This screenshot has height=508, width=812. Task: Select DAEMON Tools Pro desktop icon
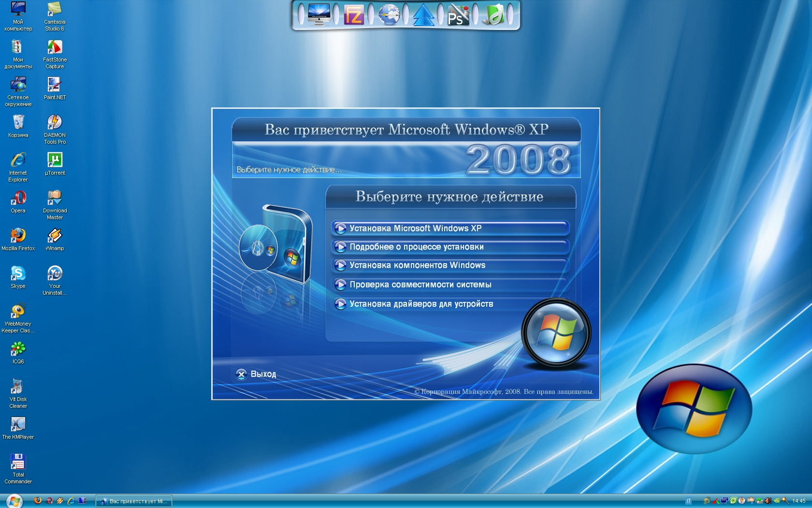[55, 129]
